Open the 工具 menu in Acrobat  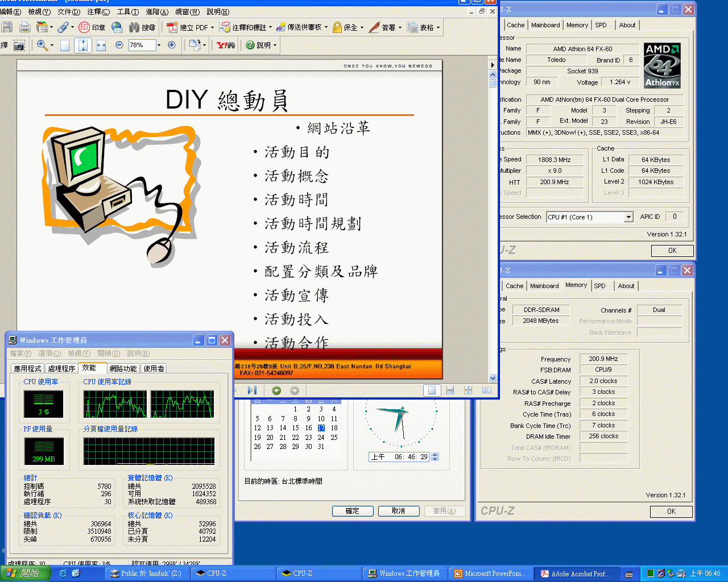coord(127,11)
